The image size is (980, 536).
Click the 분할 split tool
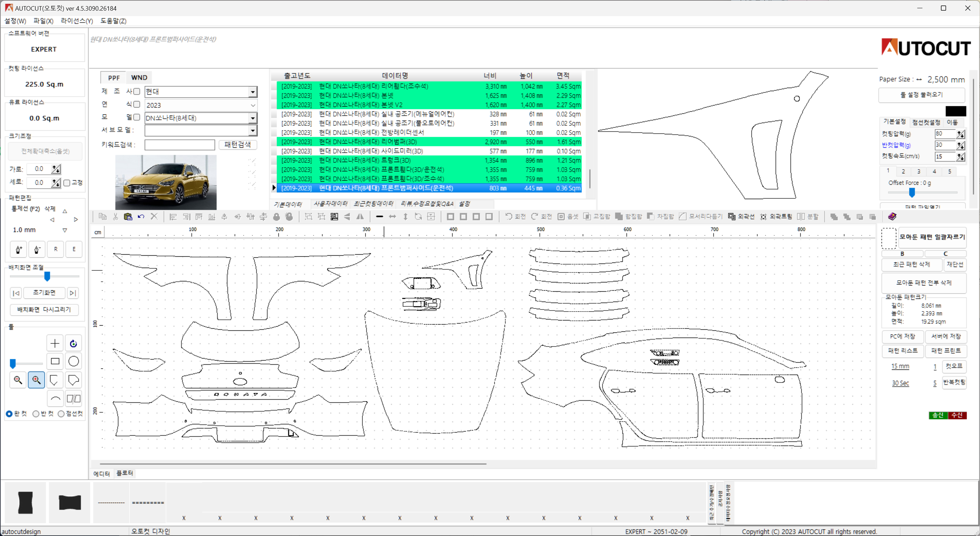[x=808, y=217]
